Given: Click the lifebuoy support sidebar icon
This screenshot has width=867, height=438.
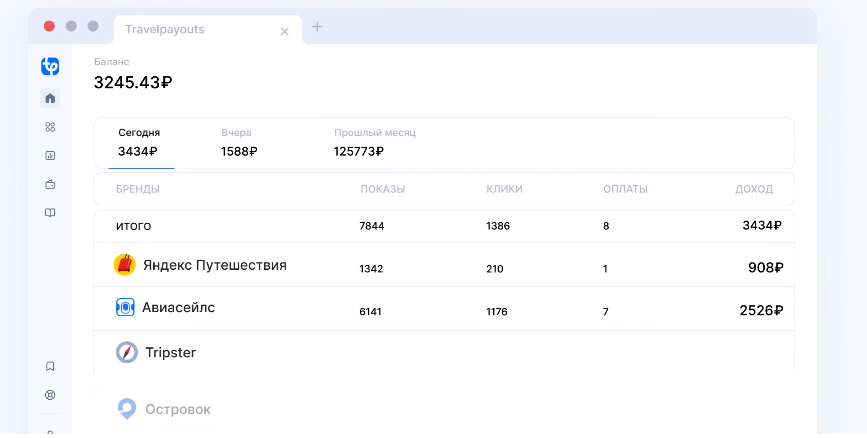Looking at the screenshot, I should tap(50, 395).
